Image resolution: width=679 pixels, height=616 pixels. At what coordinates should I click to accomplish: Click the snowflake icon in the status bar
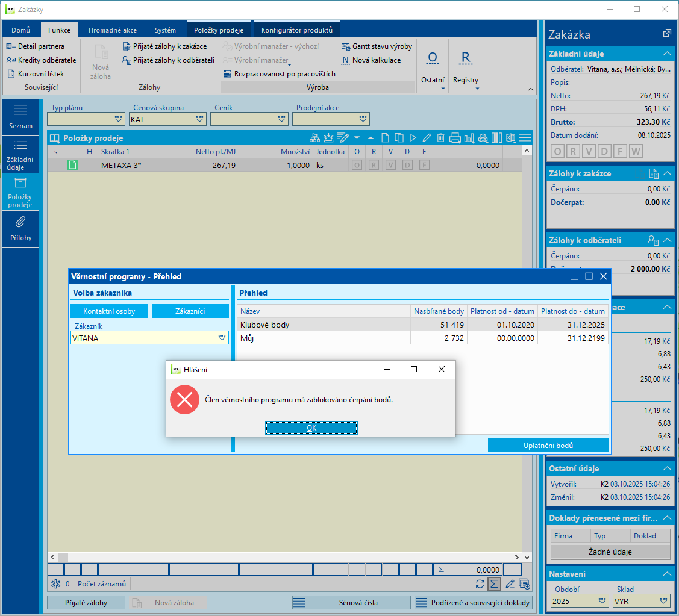click(x=56, y=584)
